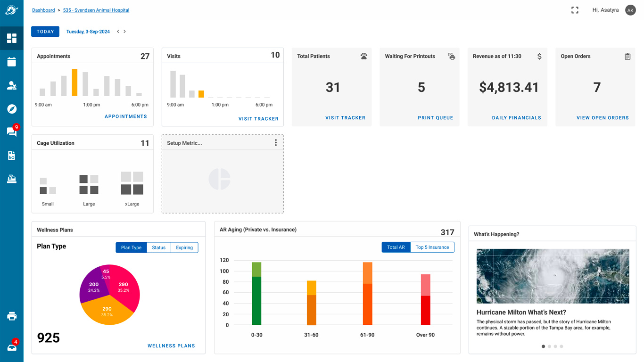This screenshot has width=644, height=362.
Task: Click the cash register sidebar icon
Action: (x=12, y=179)
